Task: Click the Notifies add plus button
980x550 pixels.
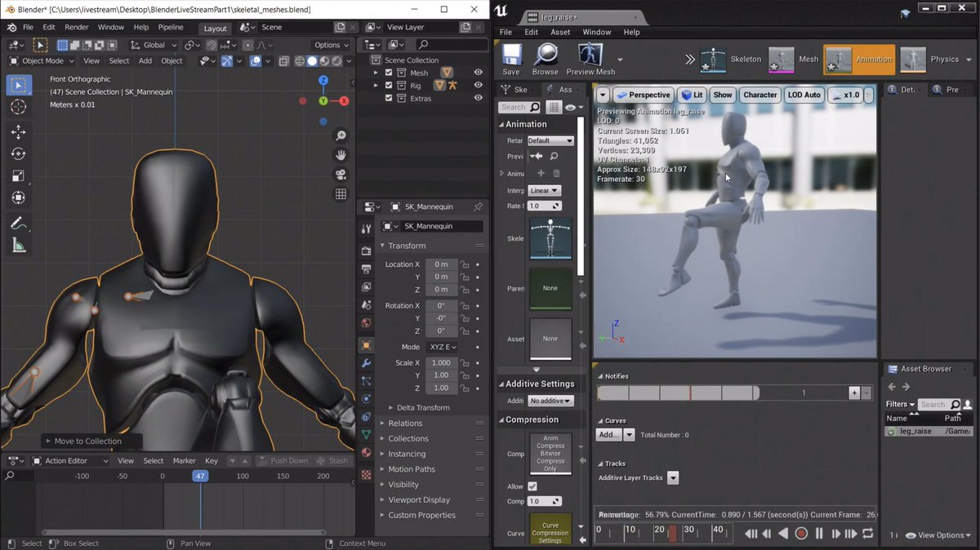Action: click(x=854, y=393)
